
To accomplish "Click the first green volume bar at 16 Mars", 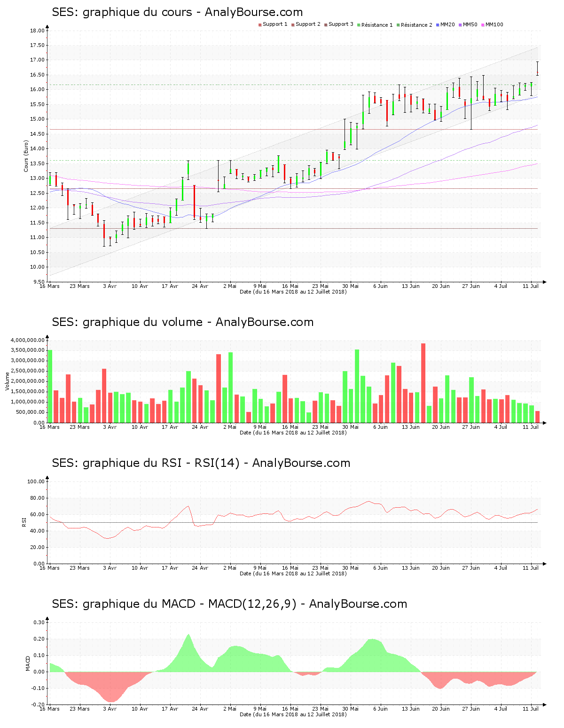I will coord(50,386).
